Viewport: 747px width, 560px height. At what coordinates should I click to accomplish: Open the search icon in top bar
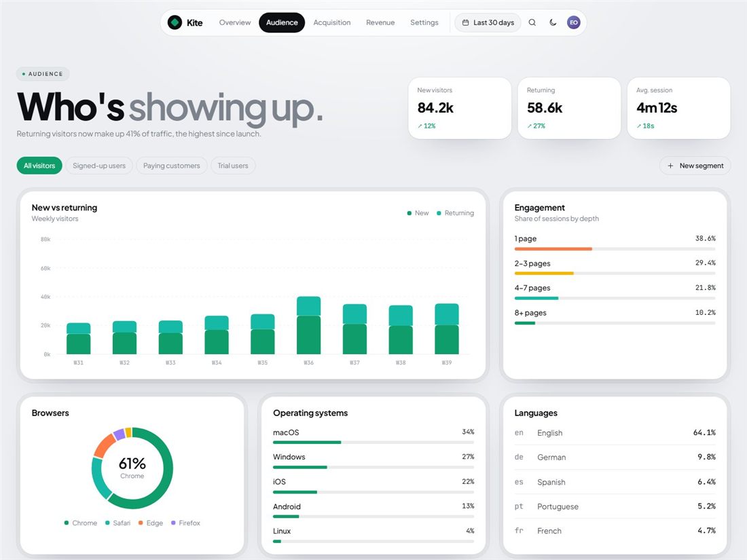(x=532, y=22)
